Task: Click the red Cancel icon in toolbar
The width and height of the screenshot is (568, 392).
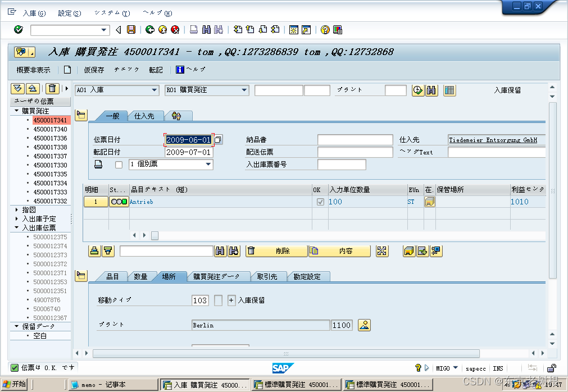Action: click(x=175, y=30)
